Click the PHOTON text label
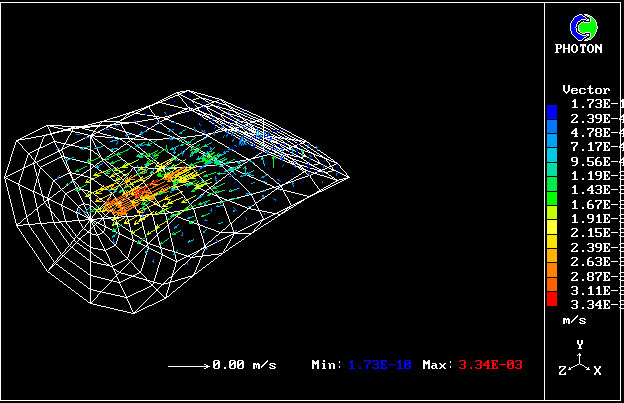The width and height of the screenshot is (624, 403). pos(579,49)
